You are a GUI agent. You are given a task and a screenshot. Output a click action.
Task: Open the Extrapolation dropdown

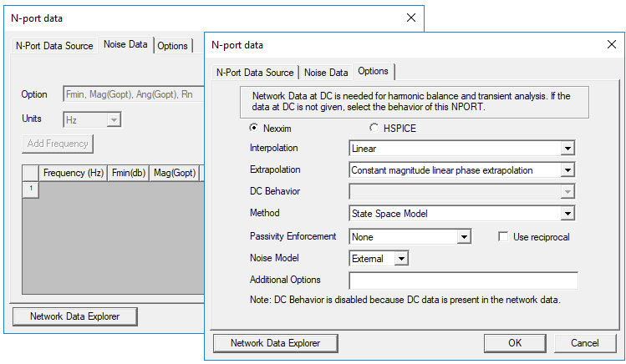pyautogui.click(x=567, y=170)
